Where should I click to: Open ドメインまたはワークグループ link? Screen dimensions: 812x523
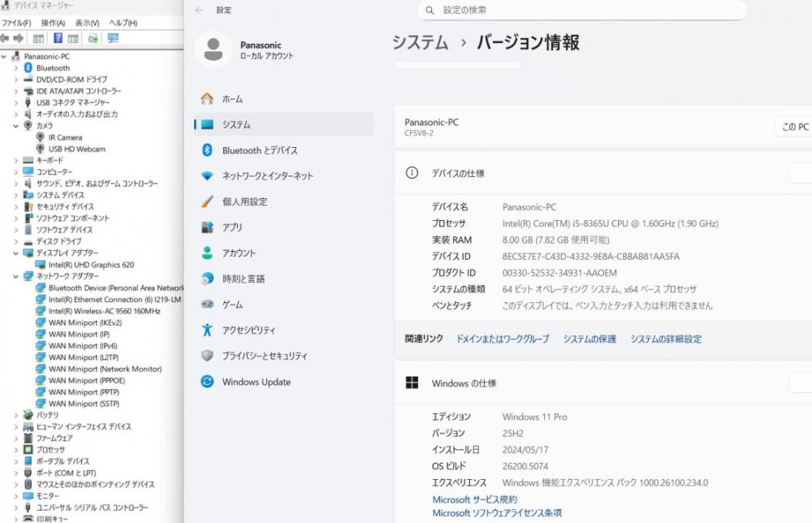click(503, 339)
